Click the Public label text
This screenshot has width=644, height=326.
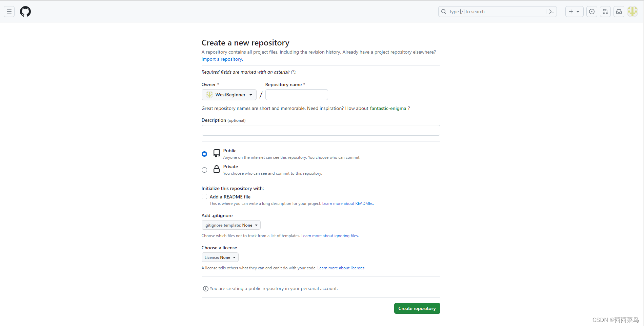tap(229, 151)
